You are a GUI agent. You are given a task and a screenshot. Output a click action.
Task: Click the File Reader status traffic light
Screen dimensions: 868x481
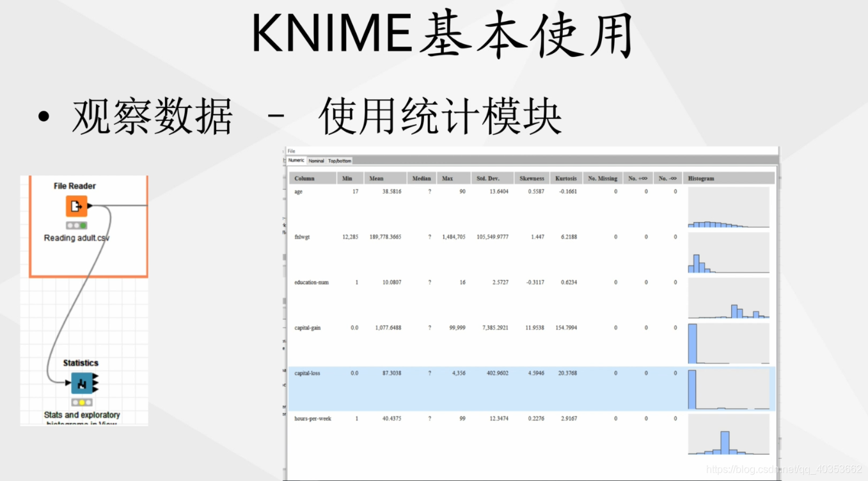point(76,226)
